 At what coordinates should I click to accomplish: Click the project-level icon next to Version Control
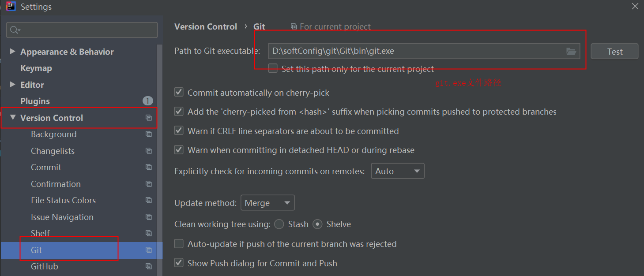point(149,118)
